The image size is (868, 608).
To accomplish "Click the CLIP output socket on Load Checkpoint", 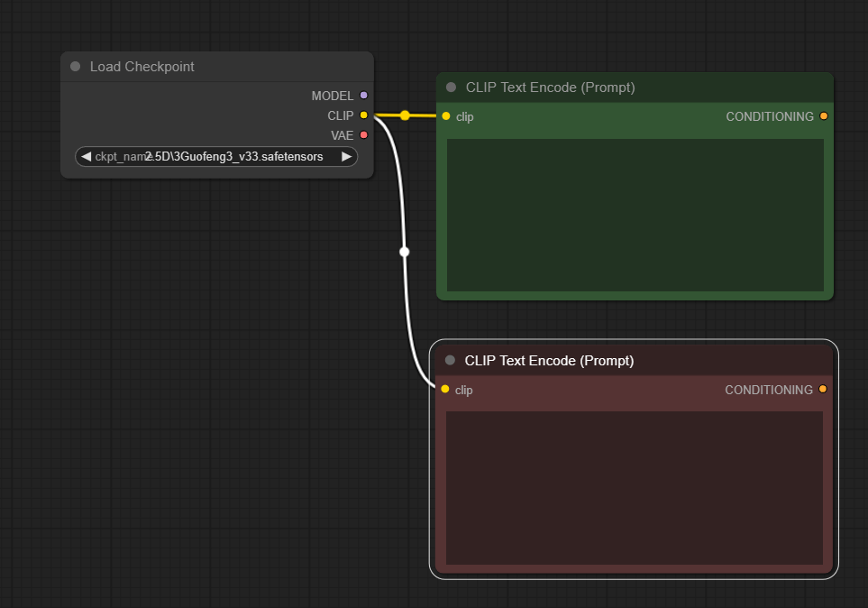I will point(364,115).
